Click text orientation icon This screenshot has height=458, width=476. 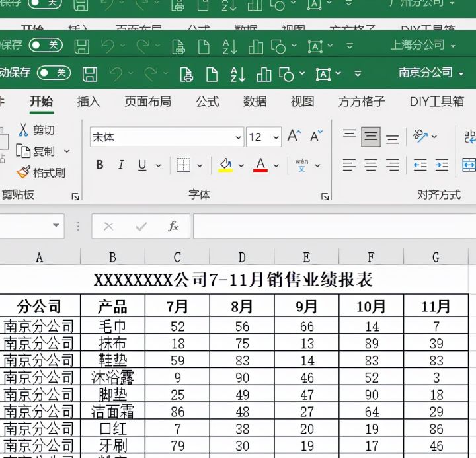coord(420,135)
